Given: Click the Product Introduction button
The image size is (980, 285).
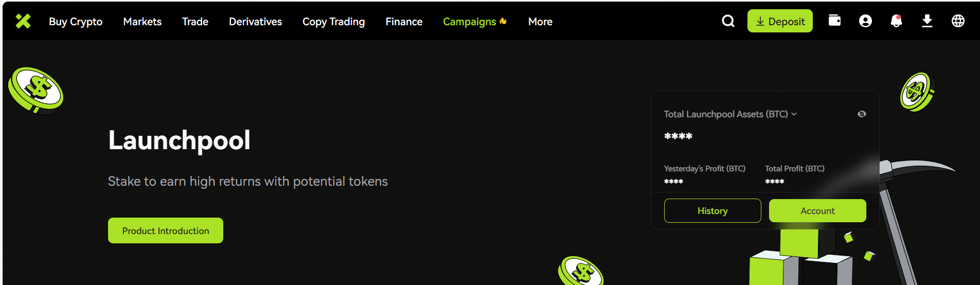Looking at the screenshot, I should tap(166, 230).
